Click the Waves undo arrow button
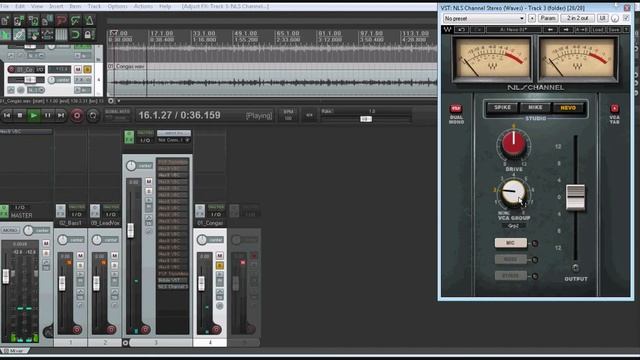This screenshot has width=640, height=360. [462, 30]
